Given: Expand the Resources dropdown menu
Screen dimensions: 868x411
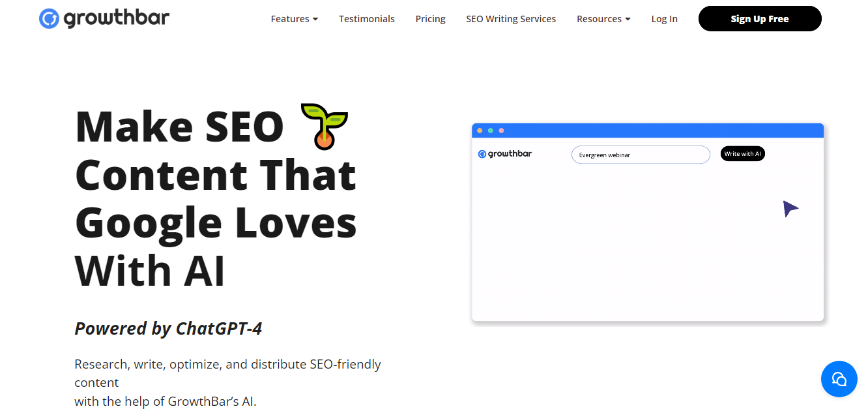Looking at the screenshot, I should (603, 19).
